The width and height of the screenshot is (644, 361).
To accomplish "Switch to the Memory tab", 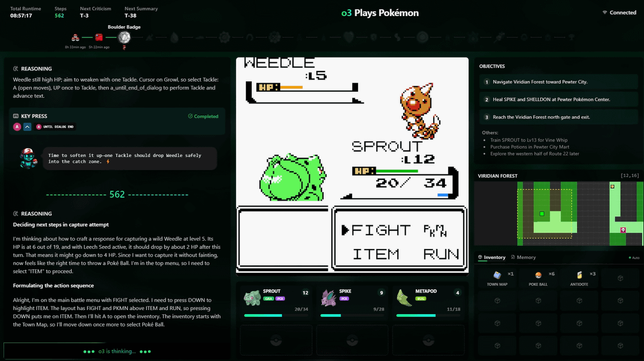I will 523,257.
